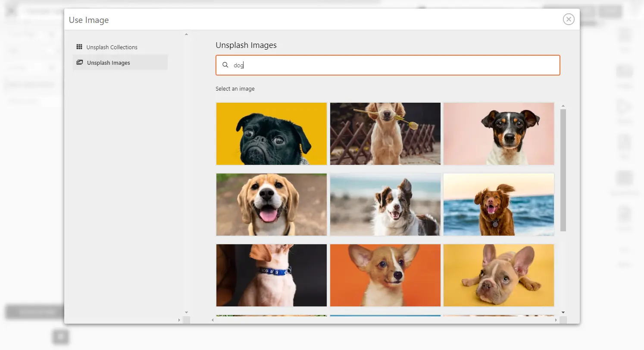The width and height of the screenshot is (644, 350).
Task: Select the tri-color dog on pink background
Action: (x=498, y=133)
